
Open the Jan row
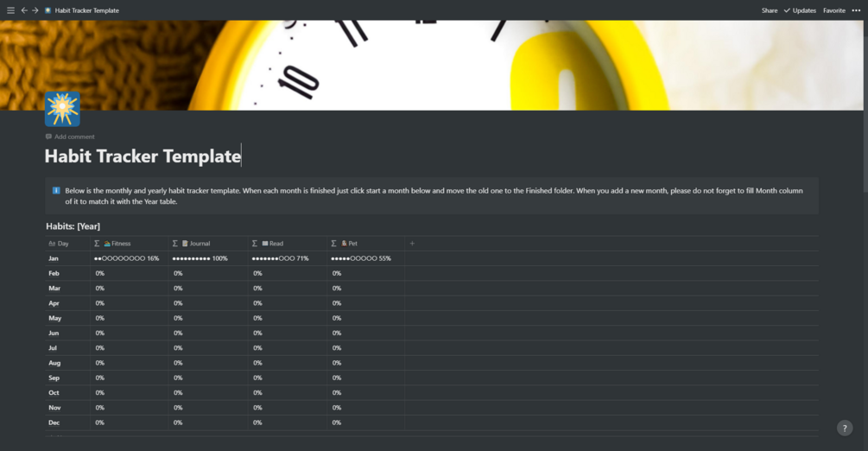54,258
